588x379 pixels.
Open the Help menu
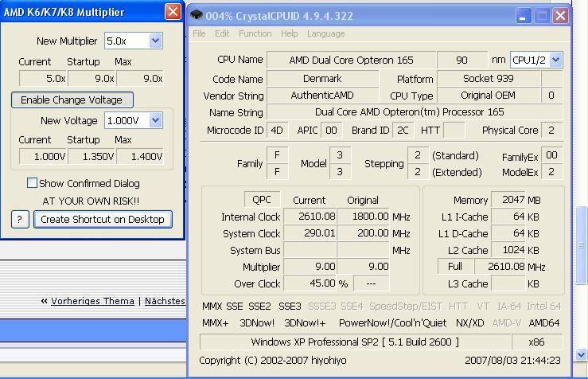click(289, 33)
